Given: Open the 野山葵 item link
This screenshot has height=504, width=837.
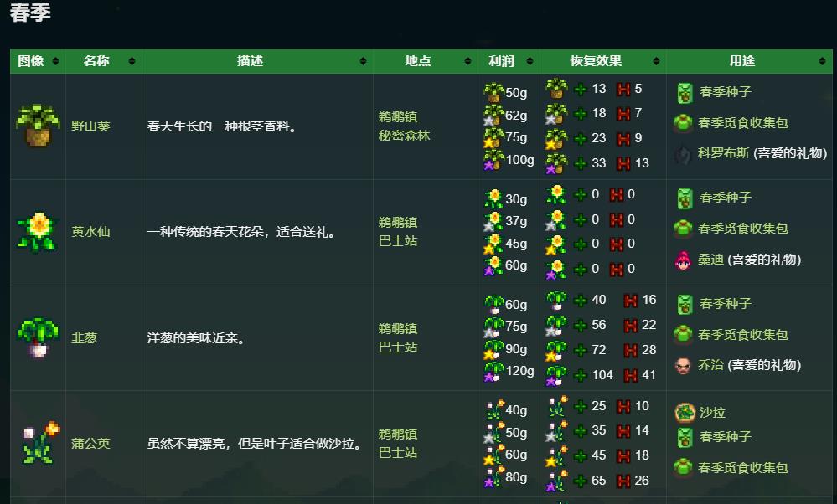Looking at the screenshot, I should (90, 126).
